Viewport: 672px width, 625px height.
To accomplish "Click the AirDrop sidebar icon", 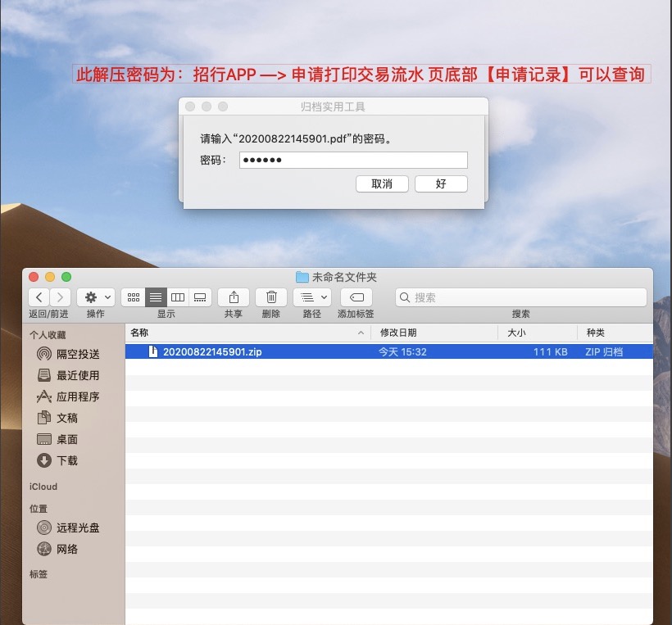I will (x=43, y=354).
